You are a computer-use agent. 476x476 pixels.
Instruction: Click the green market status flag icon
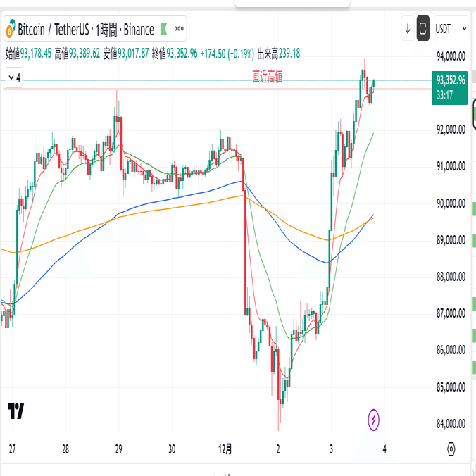click(163, 30)
